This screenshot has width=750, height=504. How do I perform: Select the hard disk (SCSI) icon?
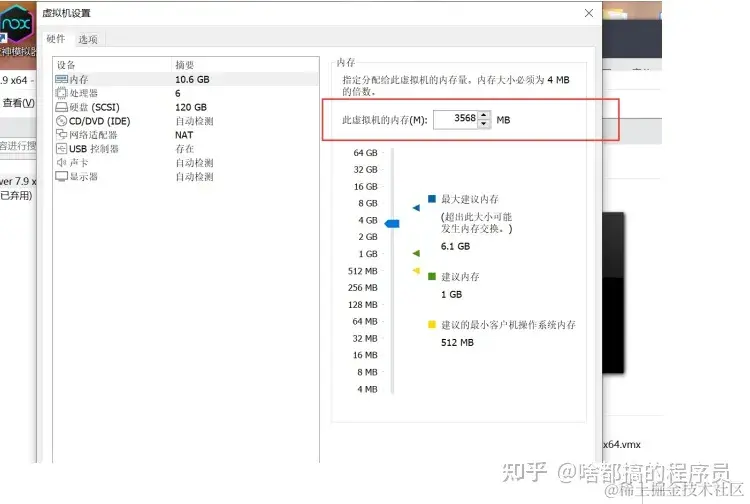(62, 107)
